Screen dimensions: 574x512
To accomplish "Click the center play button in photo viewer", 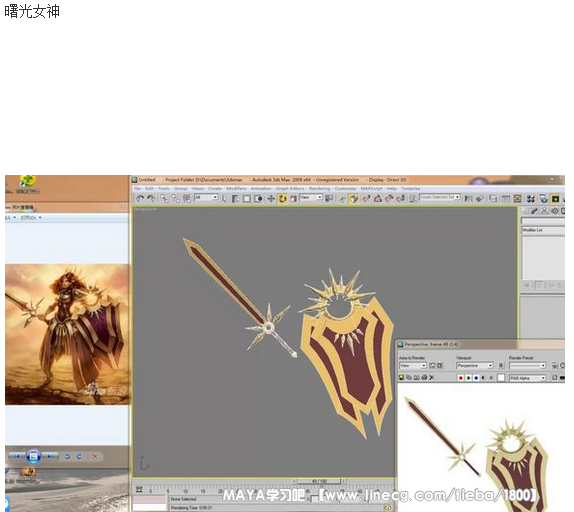I will 33,456.
